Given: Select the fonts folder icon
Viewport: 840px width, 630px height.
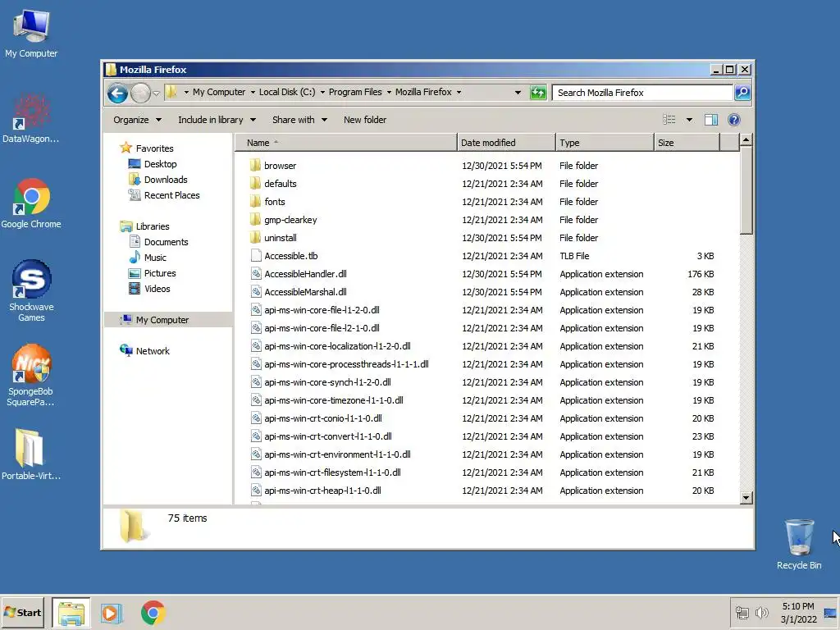Looking at the screenshot, I should [256, 202].
